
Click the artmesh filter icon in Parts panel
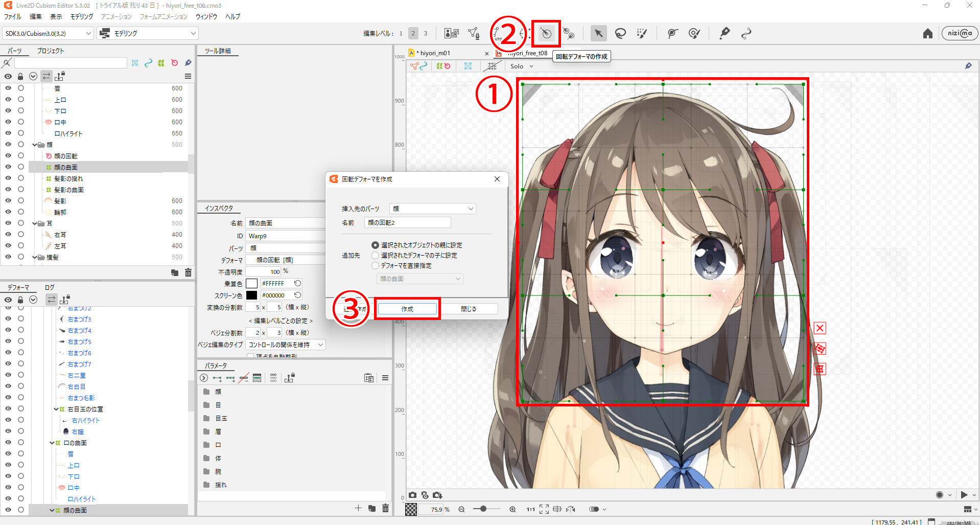135,63
